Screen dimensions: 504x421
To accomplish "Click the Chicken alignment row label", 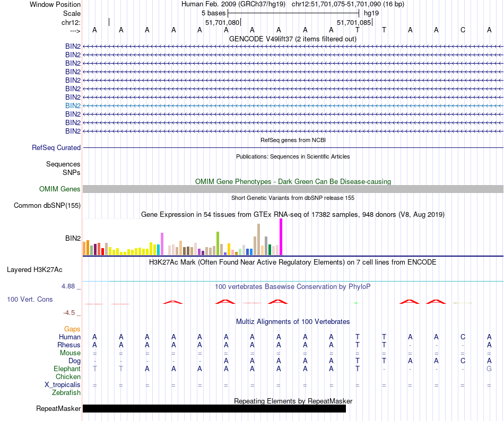I will coord(68,376).
